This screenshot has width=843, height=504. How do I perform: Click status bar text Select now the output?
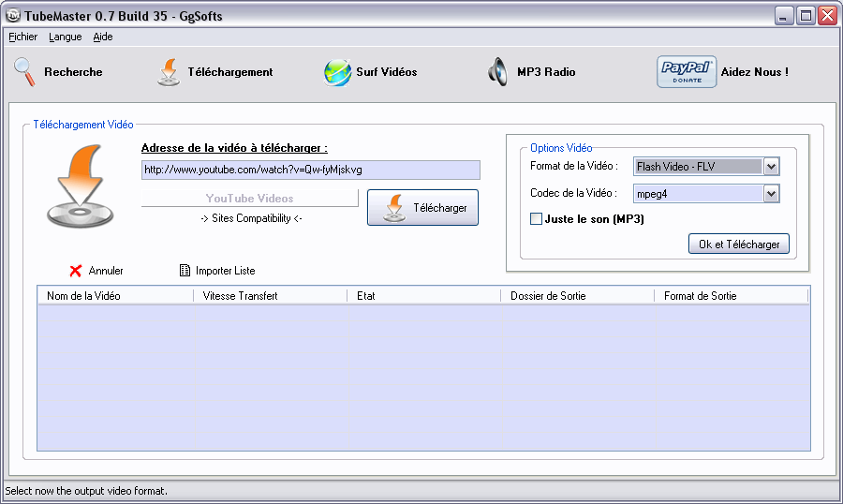(86, 491)
